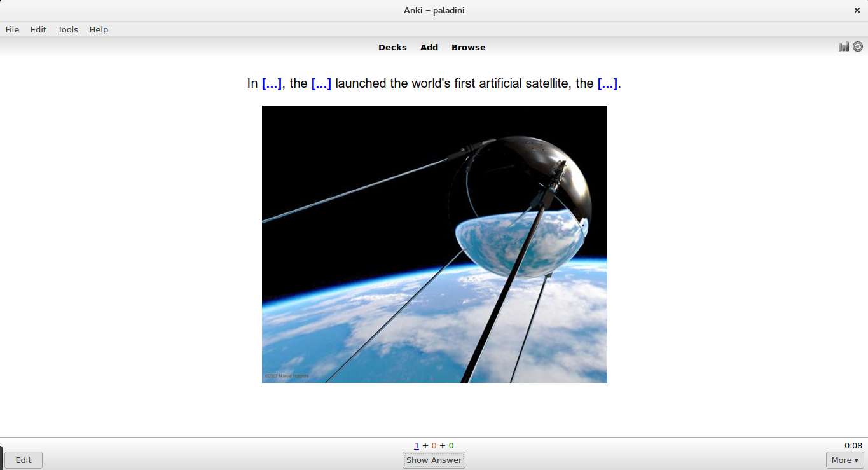The height and width of the screenshot is (470, 868).
Task: Click the Show Answer button
Action: [x=434, y=460]
